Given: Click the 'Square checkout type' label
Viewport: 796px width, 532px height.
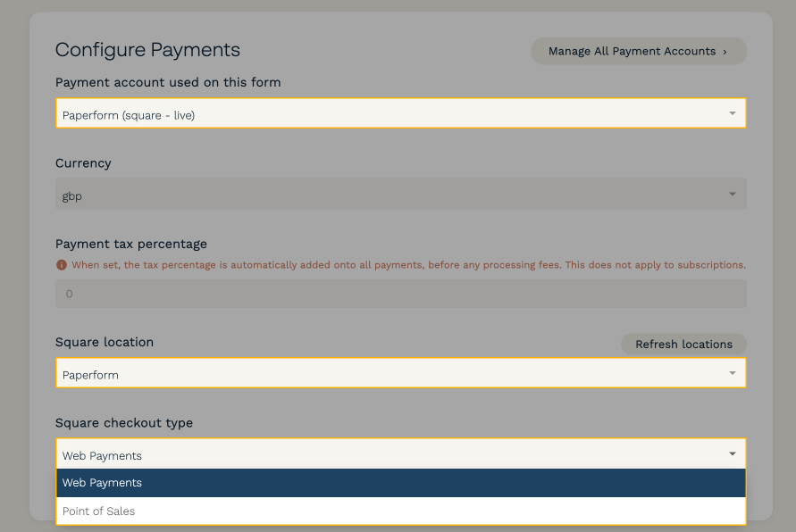Looking at the screenshot, I should [124, 422].
